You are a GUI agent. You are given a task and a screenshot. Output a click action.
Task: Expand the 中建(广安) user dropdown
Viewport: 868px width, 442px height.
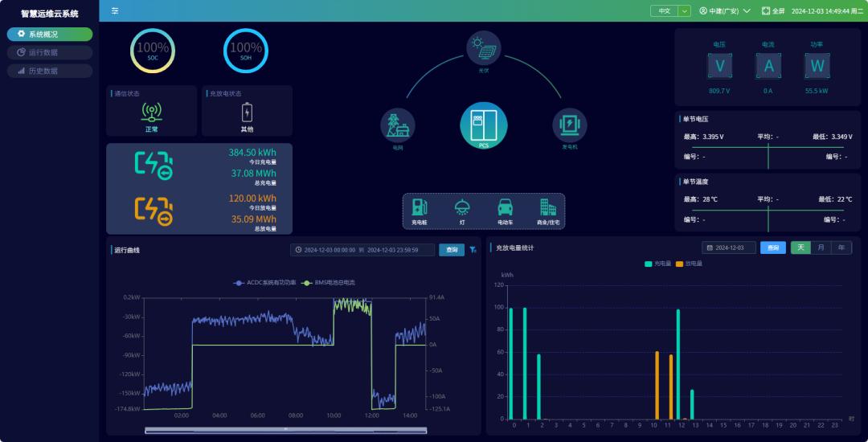724,11
